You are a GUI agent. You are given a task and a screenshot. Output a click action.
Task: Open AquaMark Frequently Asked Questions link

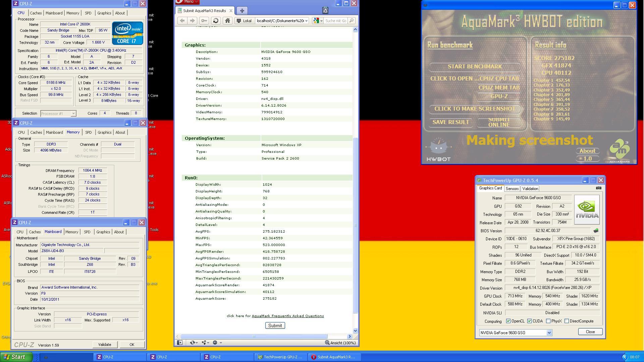pyautogui.click(x=288, y=316)
